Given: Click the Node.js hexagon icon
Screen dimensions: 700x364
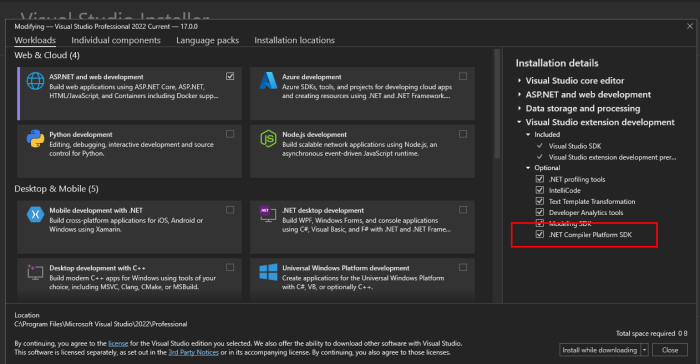Looking at the screenshot, I should (x=268, y=139).
